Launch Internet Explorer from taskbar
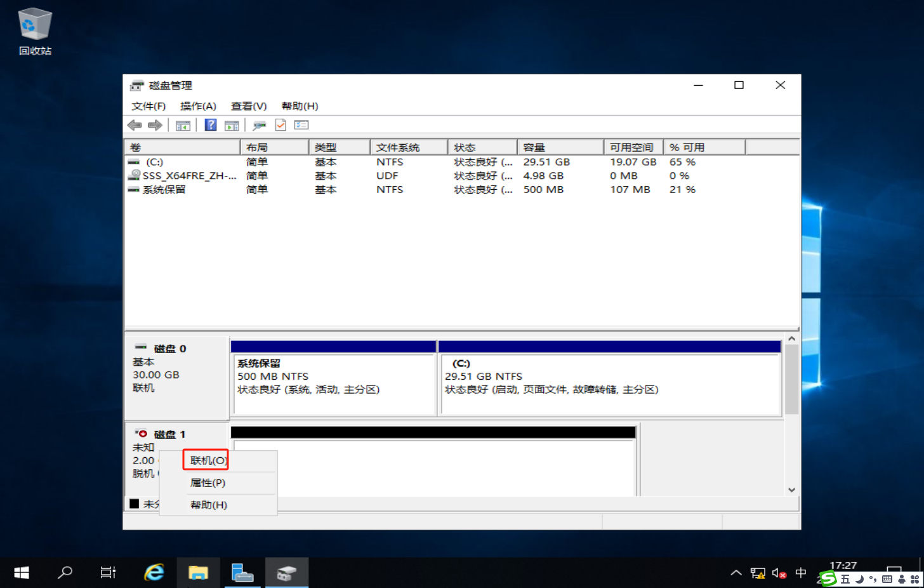Viewport: 924px width, 588px height. [x=154, y=573]
